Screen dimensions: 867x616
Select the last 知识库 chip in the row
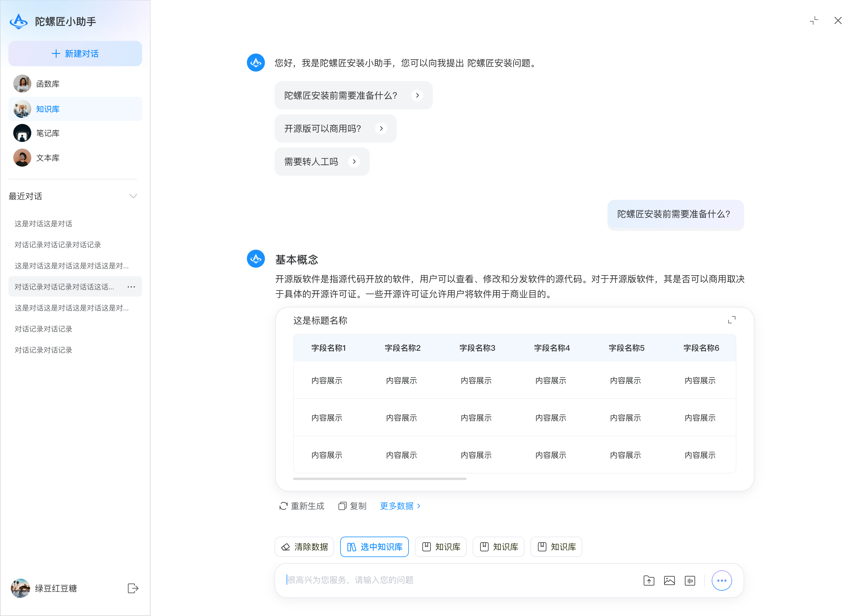pos(556,547)
